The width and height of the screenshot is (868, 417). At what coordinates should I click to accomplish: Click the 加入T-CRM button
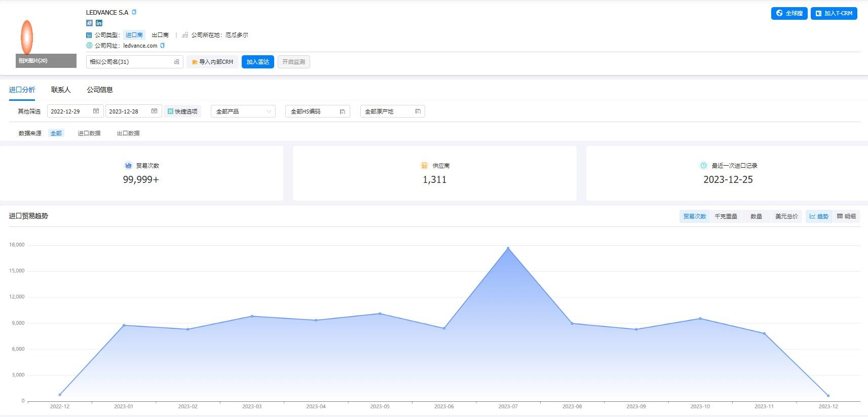click(x=834, y=13)
